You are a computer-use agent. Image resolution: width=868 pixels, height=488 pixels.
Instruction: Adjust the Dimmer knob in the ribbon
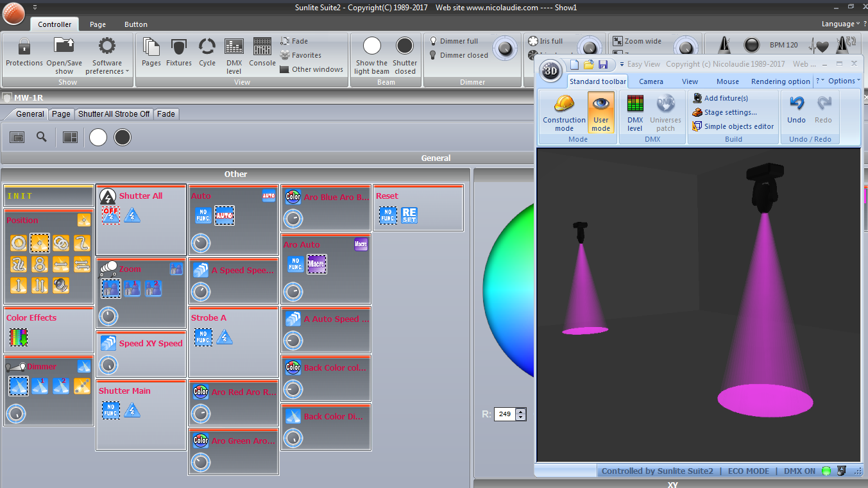coord(506,47)
